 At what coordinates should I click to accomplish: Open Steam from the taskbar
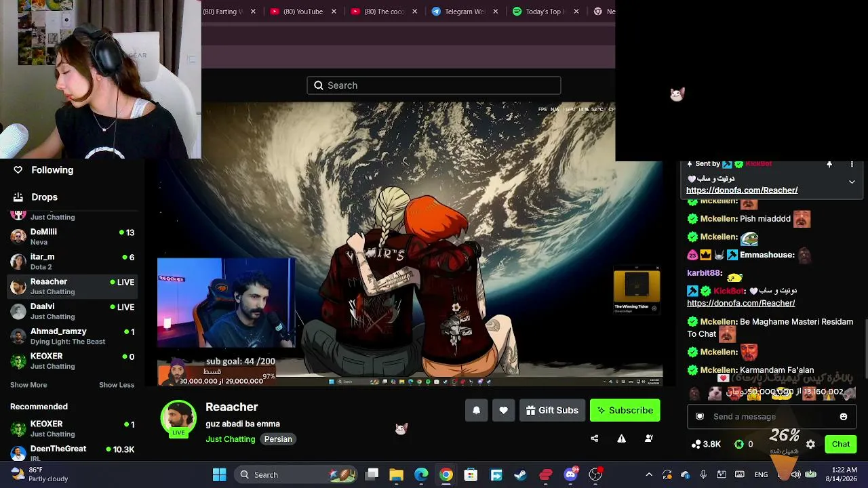pyautogui.click(x=521, y=474)
